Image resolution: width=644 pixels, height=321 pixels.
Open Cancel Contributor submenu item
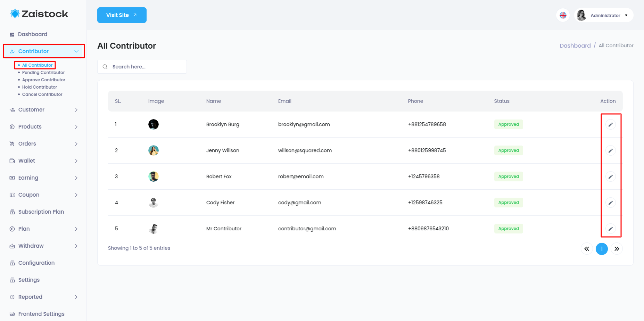point(42,94)
